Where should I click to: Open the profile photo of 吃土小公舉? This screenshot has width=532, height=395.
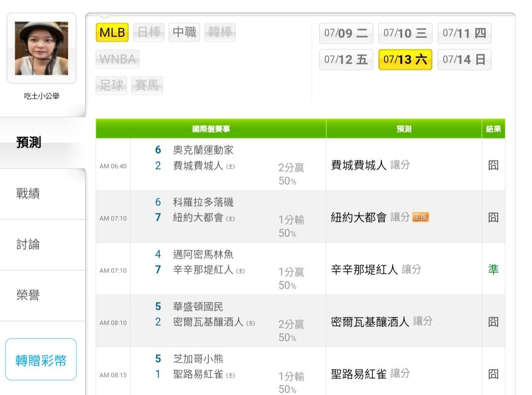pyautogui.click(x=41, y=48)
